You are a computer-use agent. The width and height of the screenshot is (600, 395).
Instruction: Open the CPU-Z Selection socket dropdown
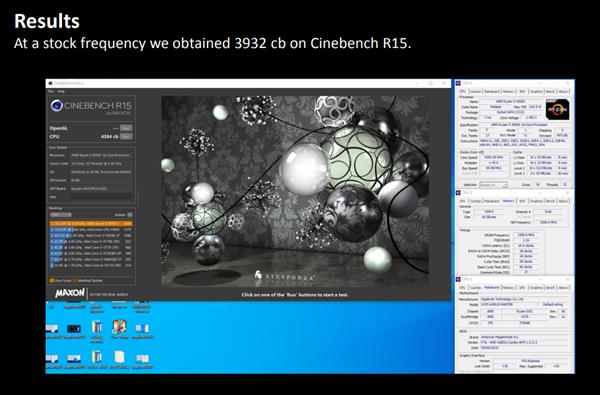493,185
